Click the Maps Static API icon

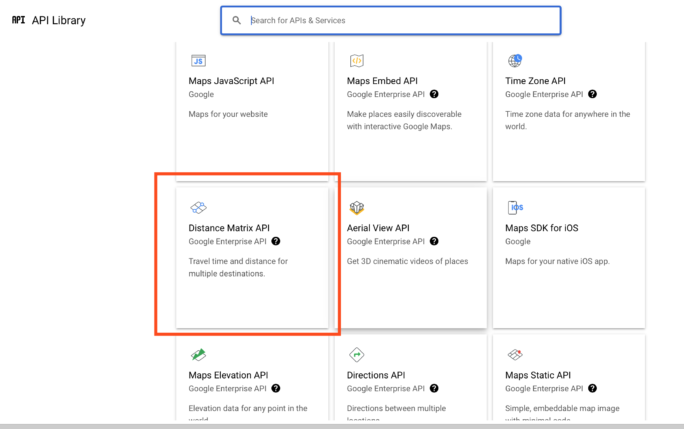(515, 355)
